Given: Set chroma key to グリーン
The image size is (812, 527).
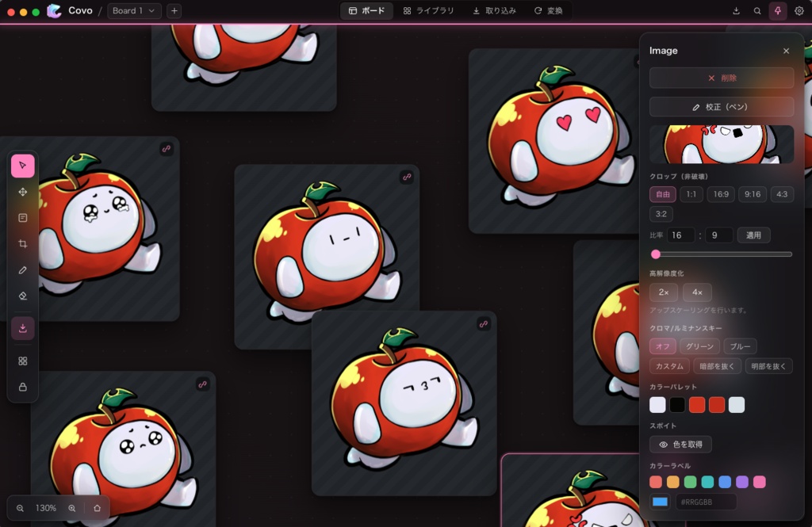Looking at the screenshot, I should tap(699, 346).
